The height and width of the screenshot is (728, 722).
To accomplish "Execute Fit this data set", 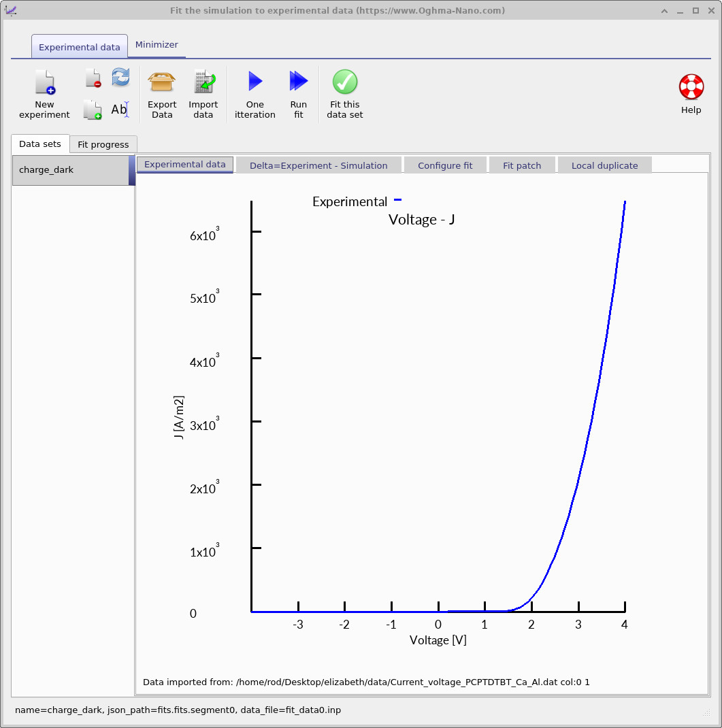I will (344, 93).
